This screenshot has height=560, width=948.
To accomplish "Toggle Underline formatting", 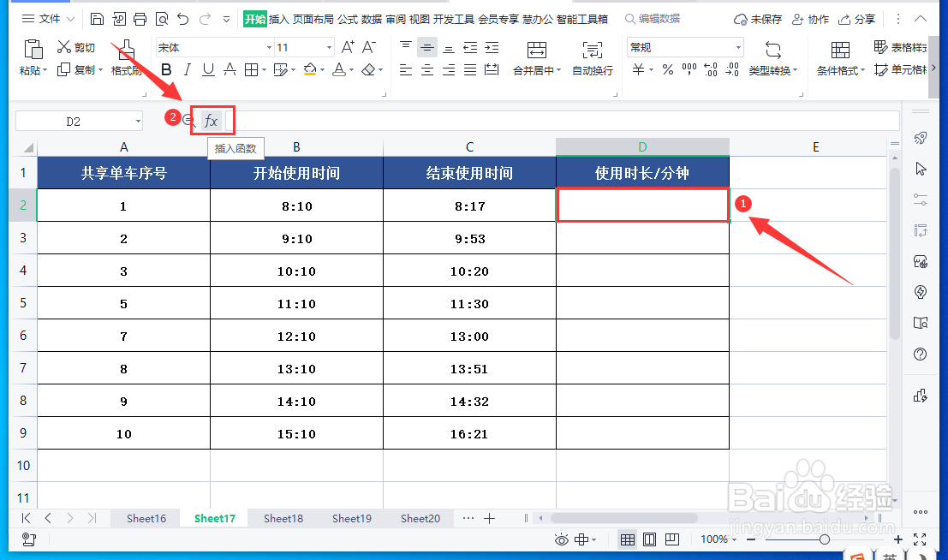I will pyautogui.click(x=209, y=70).
